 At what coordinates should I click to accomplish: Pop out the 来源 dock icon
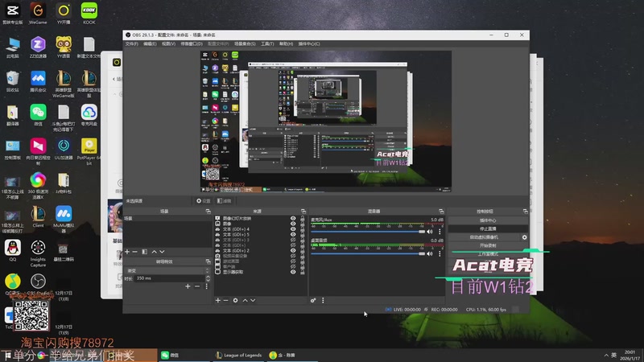(303, 212)
